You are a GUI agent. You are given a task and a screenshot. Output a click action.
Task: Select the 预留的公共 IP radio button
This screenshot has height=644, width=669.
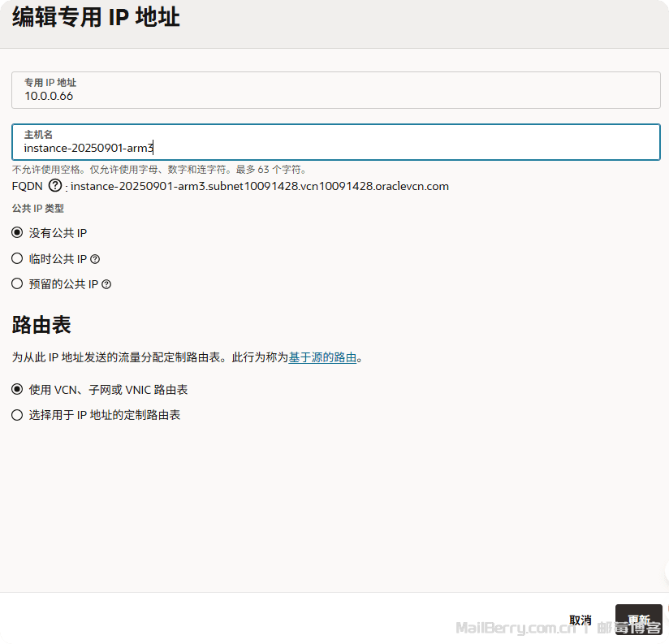(x=17, y=284)
